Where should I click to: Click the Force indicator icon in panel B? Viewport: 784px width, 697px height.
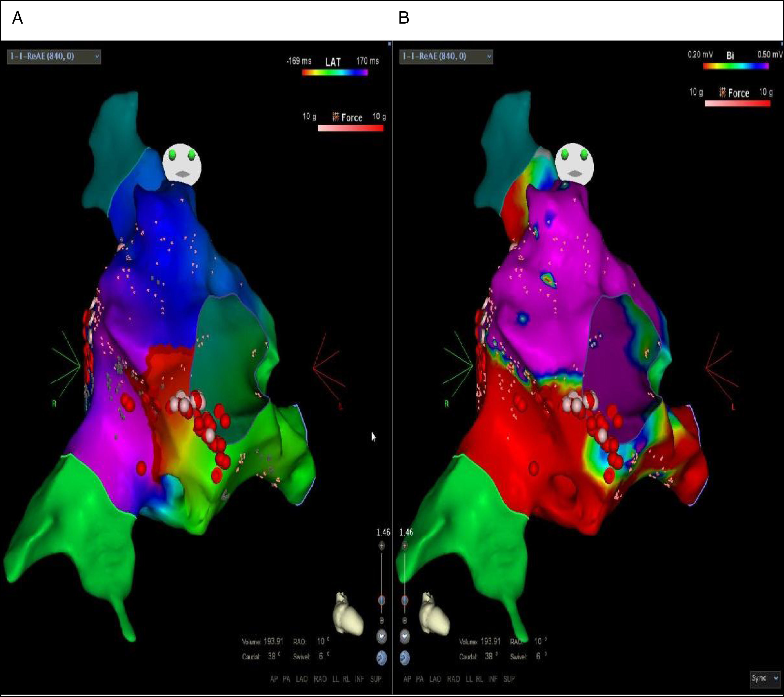[x=723, y=93]
